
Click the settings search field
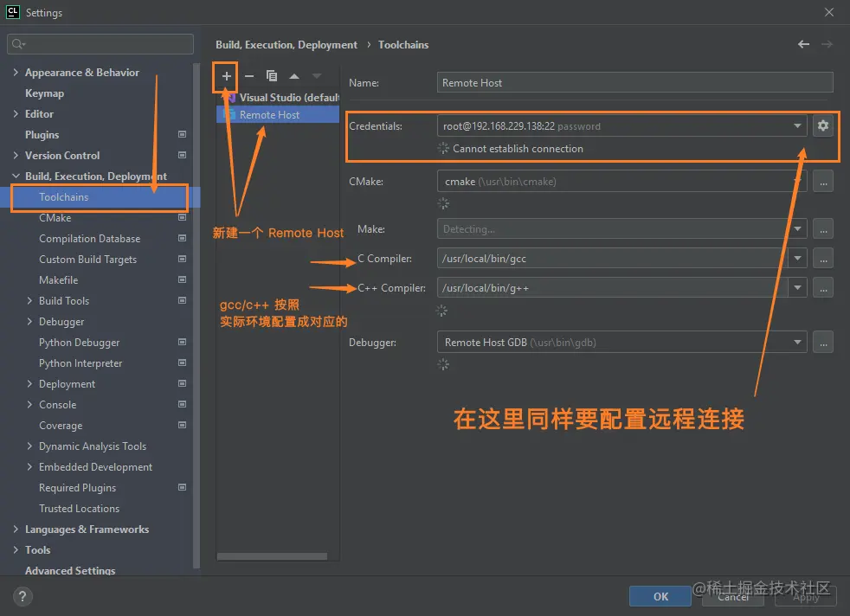pos(100,43)
